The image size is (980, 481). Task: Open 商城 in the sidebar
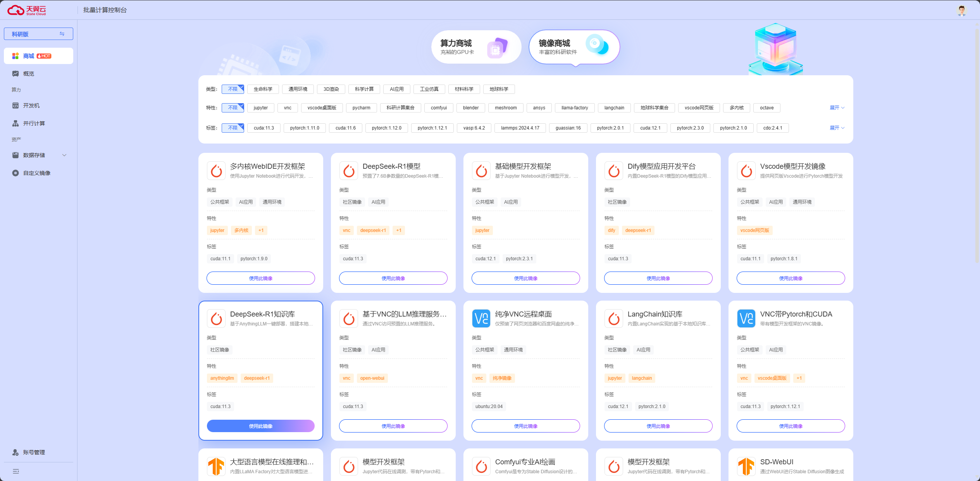point(38,56)
